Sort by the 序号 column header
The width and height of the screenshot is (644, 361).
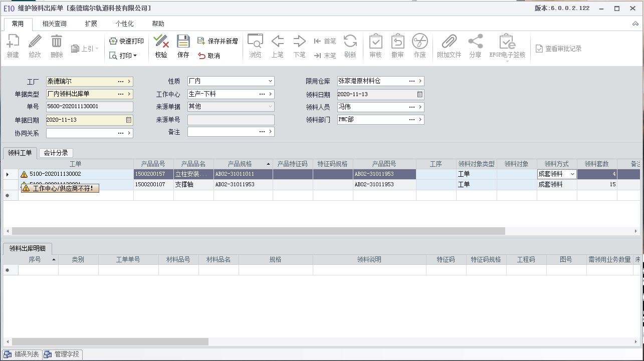(38, 259)
